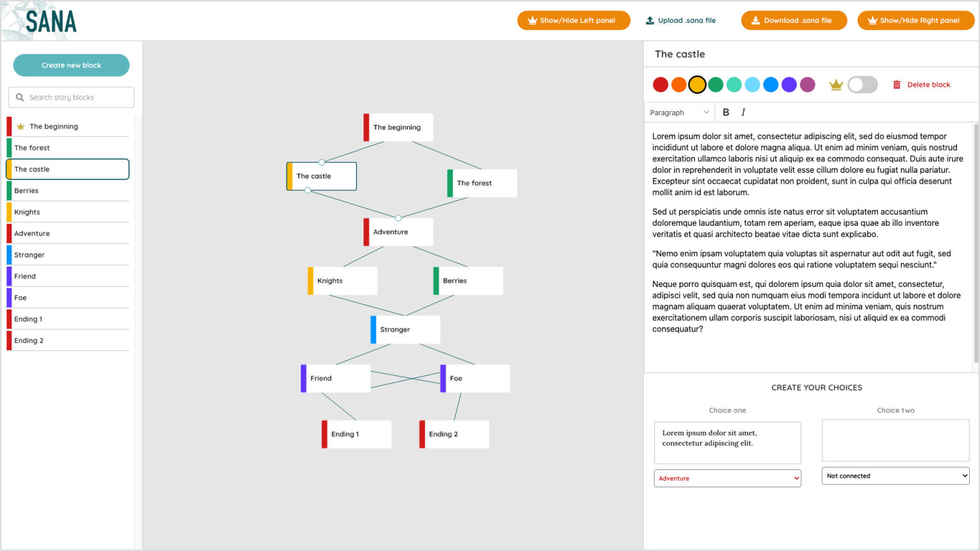The width and height of the screenshot is (980, 551).
Task: Click Delete block
Action: coord(921,85)
